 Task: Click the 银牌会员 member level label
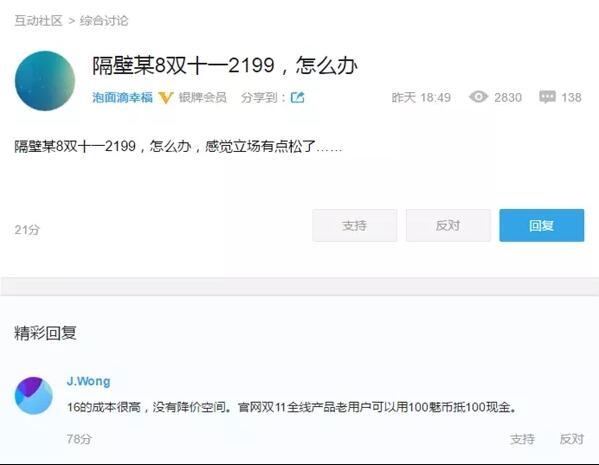pos(202,97)
